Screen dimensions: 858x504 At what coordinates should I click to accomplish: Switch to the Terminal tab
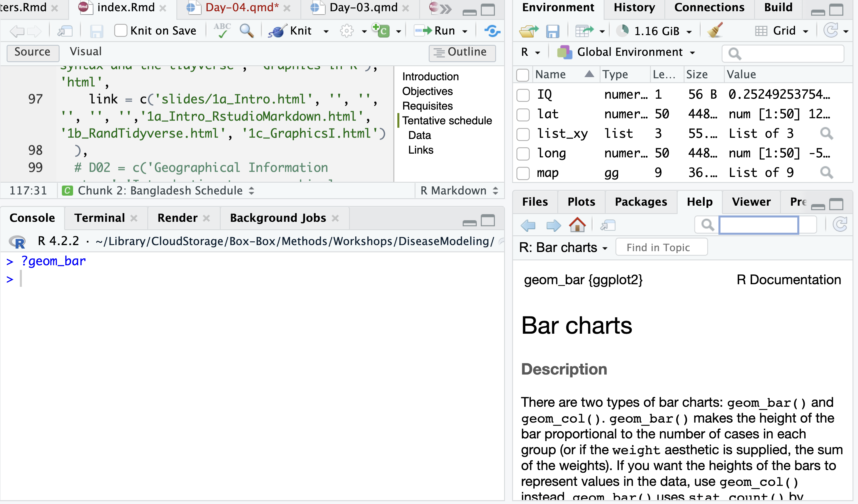point(100,218)
